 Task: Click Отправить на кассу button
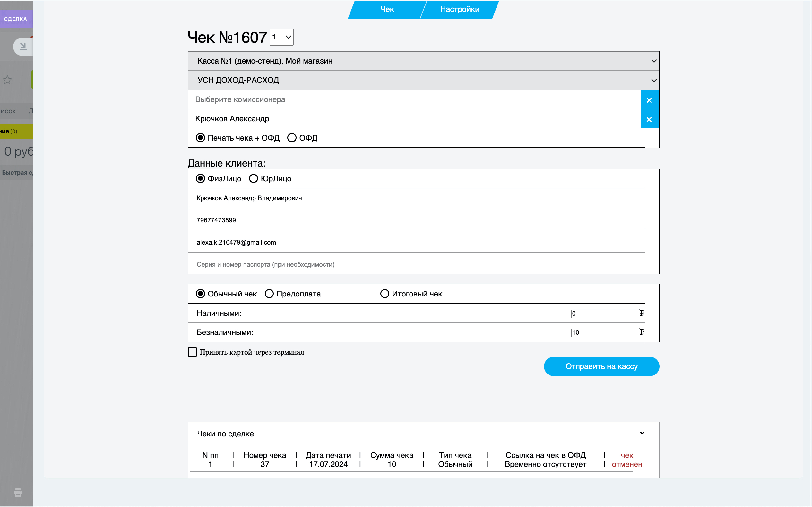[601, 366]
